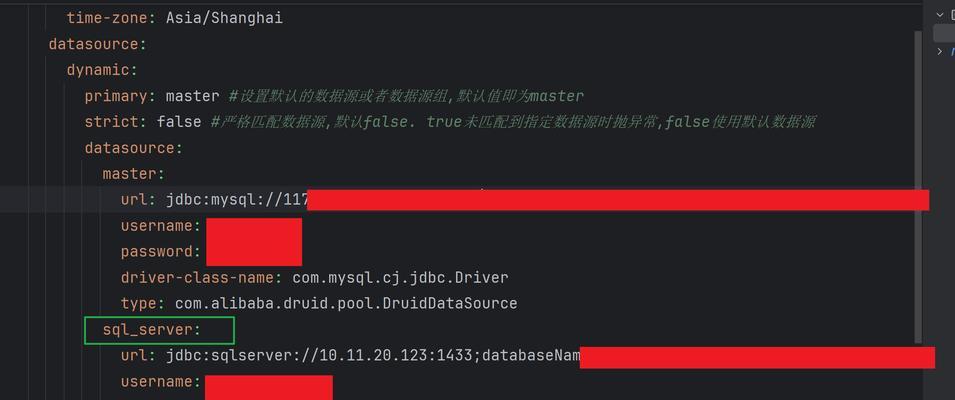The image size is (955, 400).
Task: Collapse the top tree node in the right panel
Action: [940, 16]
